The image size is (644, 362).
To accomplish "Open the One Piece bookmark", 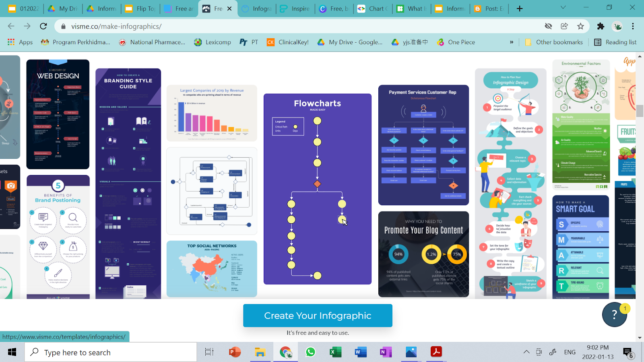I will pos(456,42).
